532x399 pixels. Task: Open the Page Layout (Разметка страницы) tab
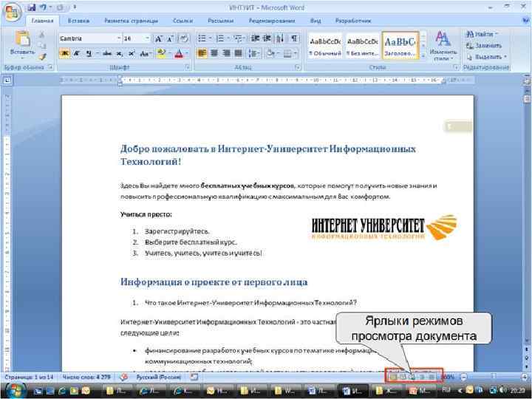coord(132,21)
